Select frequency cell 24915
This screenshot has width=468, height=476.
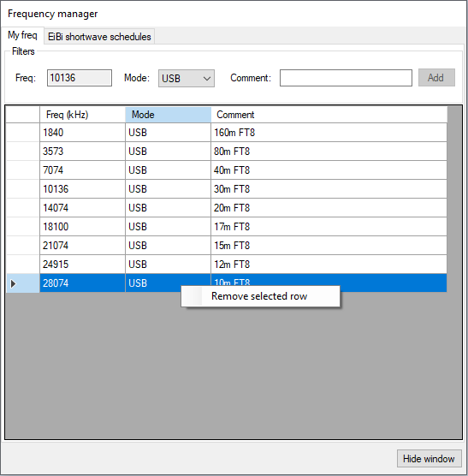(x=82, y=264)
